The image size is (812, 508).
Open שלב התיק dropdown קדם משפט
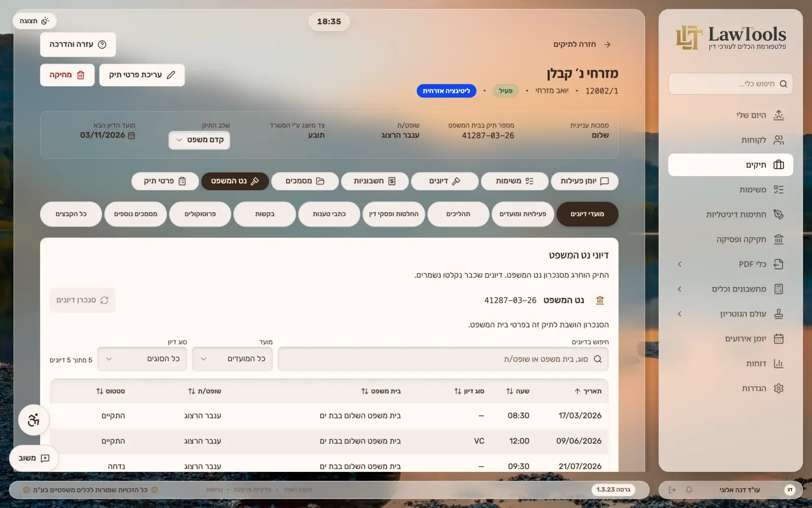pyautogui.click(x=199, y=140)
